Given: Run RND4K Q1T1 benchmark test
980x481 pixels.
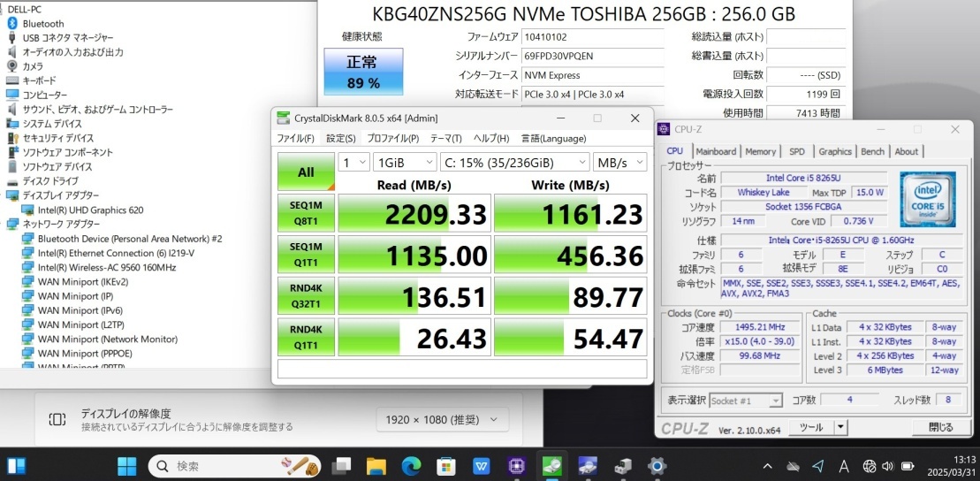Looking at the screenshot, I should click(306, 337).
